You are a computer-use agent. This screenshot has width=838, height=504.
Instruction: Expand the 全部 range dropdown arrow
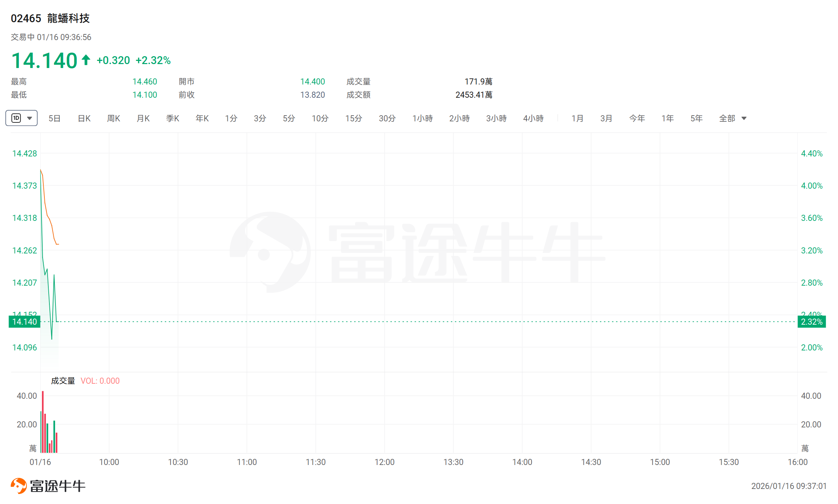click(744, 118)
